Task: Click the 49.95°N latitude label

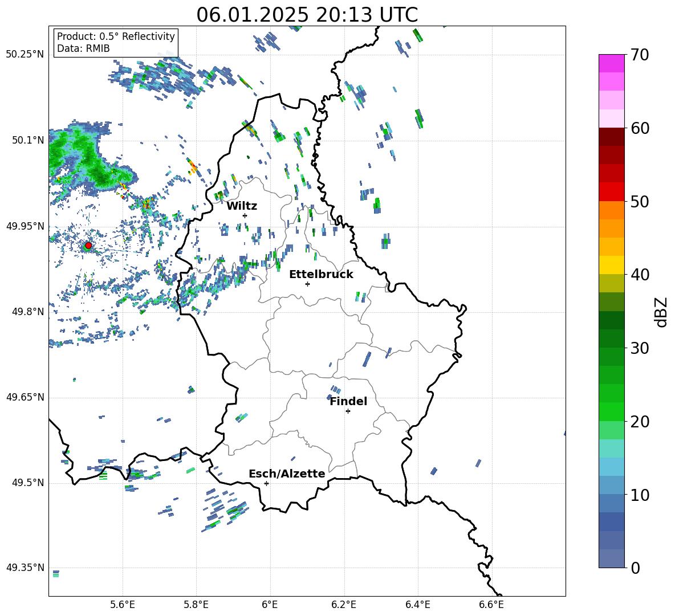Action: [25, 226]
